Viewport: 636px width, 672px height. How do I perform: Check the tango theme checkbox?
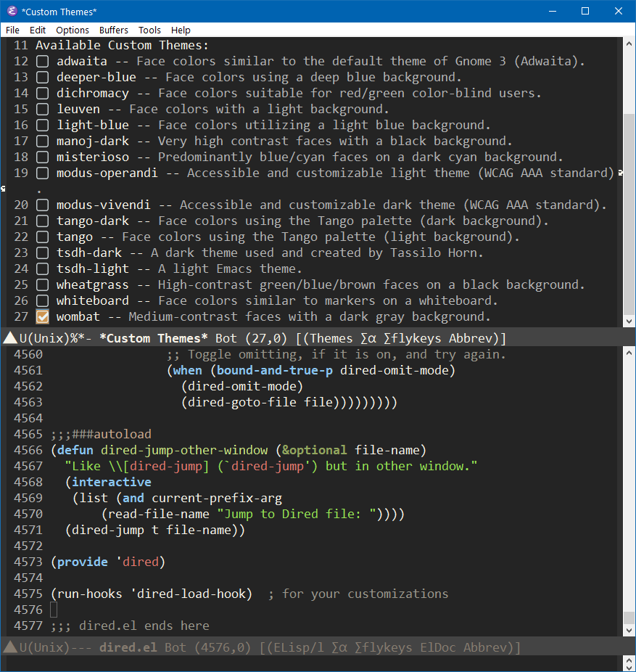tap(42, 237)
